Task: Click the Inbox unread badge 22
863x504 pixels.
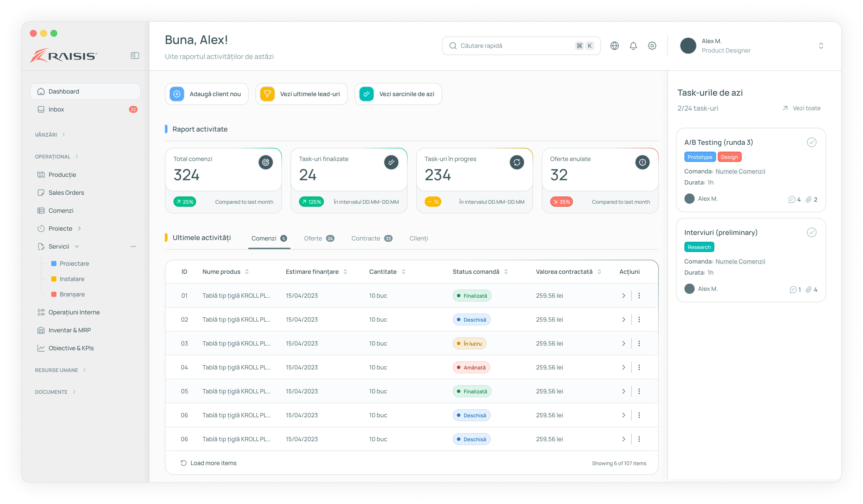Action: 133,110
